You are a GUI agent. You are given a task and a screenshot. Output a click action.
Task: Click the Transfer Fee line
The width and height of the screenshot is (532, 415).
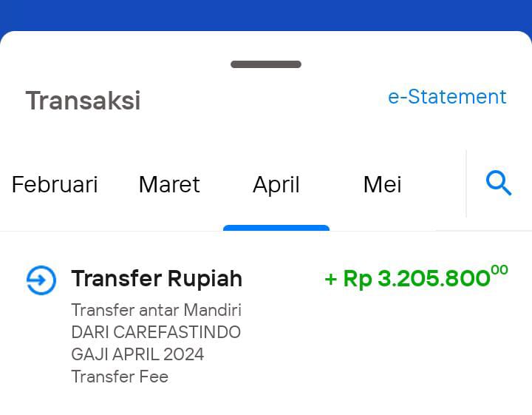[120, 377]
